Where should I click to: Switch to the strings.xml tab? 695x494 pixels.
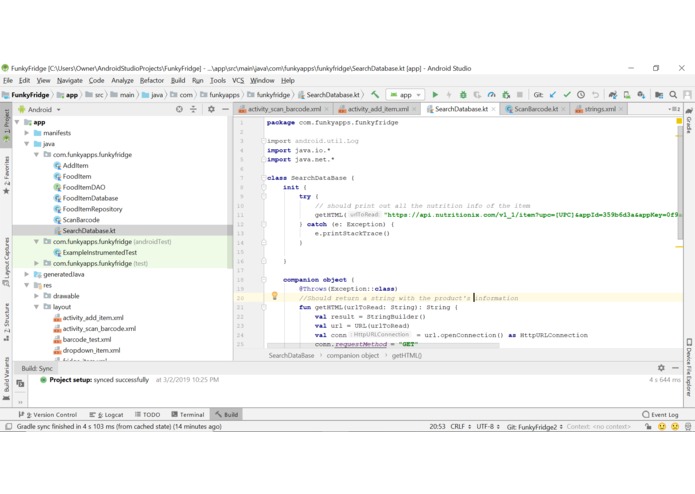(x=599, y=109)
